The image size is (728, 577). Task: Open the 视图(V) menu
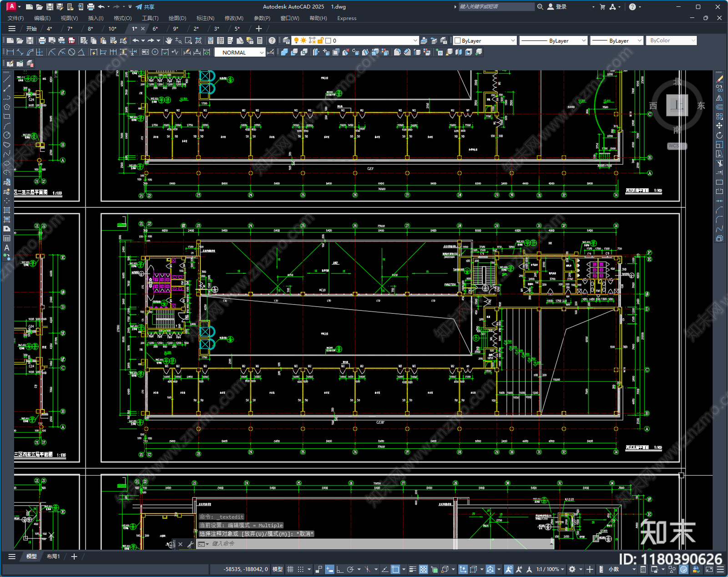click(69, 18)
